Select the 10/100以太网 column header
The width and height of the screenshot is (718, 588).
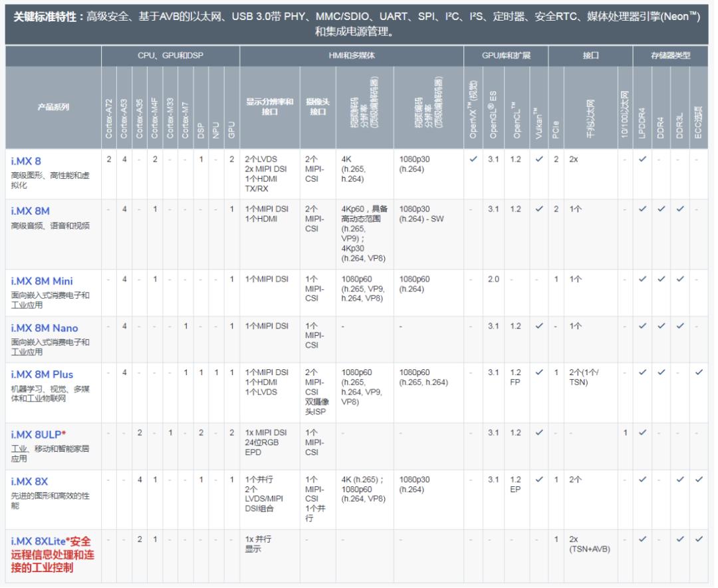point(625,107)
